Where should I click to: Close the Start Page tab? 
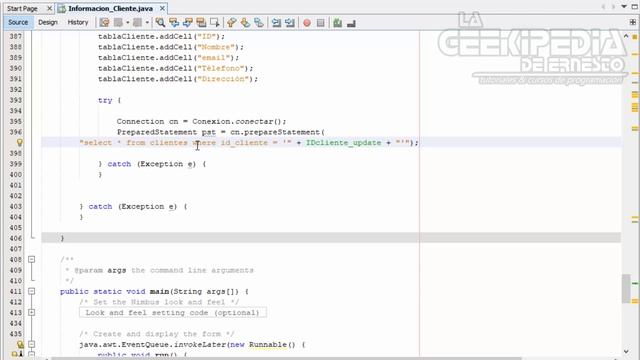point(49,9)
